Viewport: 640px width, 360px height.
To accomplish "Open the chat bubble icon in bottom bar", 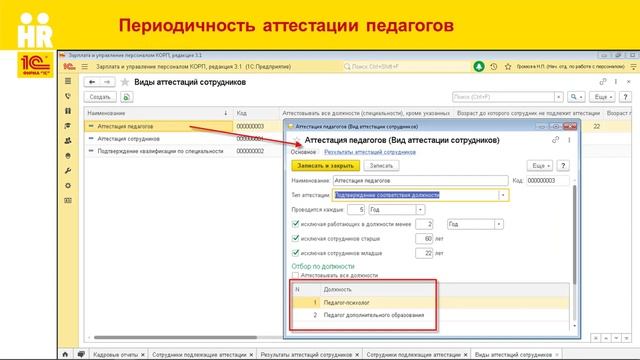I will [81, 355].
